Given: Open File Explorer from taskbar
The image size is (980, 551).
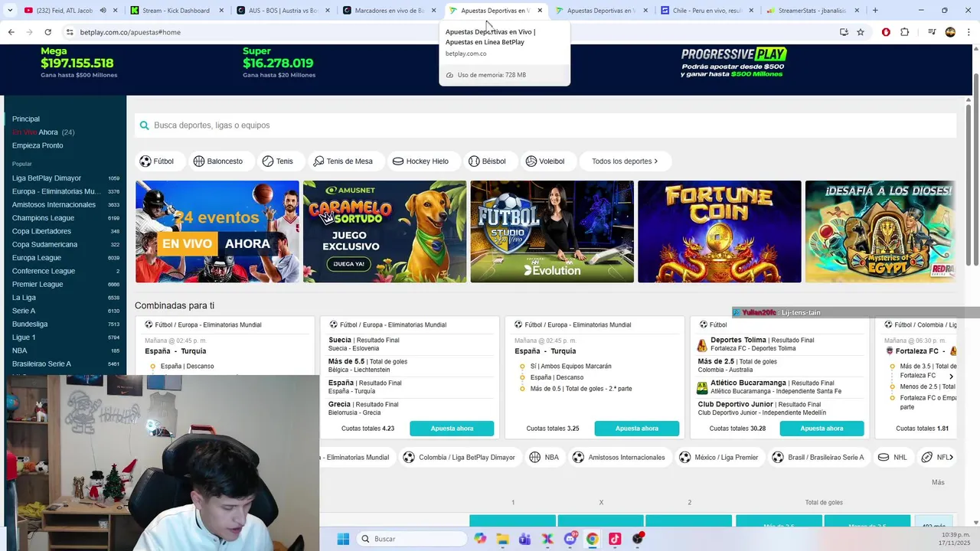Looking at the screenshot, I should pyautogui.click(x=502, y=539).
